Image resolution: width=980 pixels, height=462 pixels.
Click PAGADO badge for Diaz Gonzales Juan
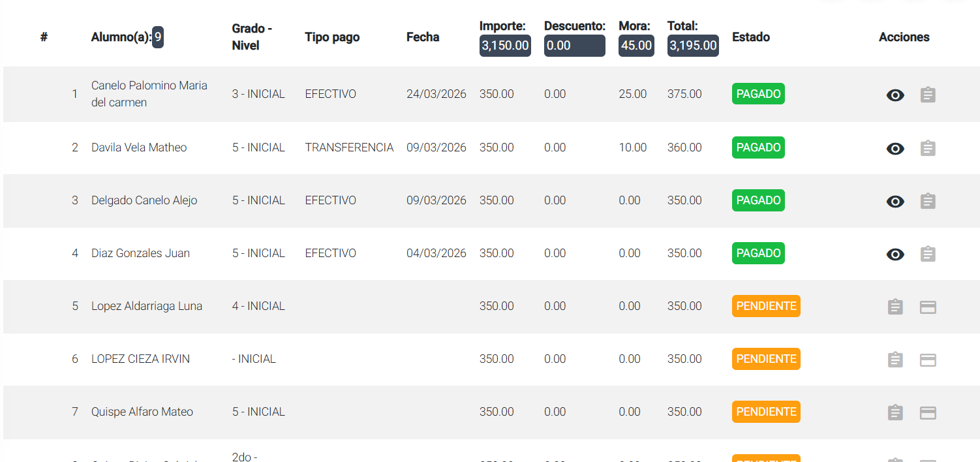coord(758,253)
